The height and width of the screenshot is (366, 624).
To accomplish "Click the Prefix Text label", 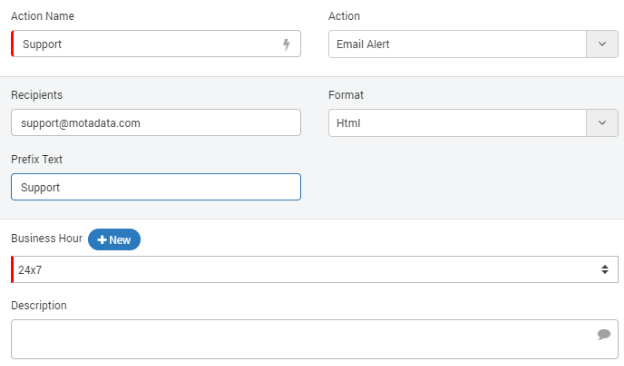I will (37, 159).
